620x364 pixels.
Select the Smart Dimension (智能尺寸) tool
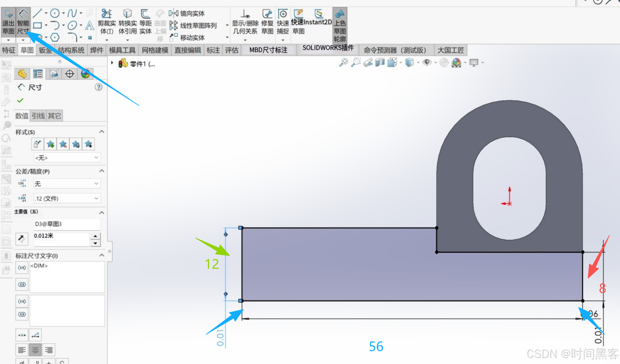(23, 22)
